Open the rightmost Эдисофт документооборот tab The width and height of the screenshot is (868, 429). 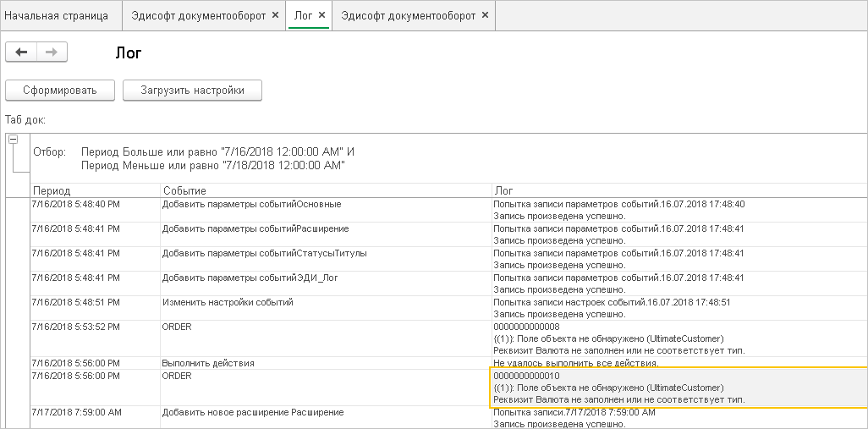point(409,16)
